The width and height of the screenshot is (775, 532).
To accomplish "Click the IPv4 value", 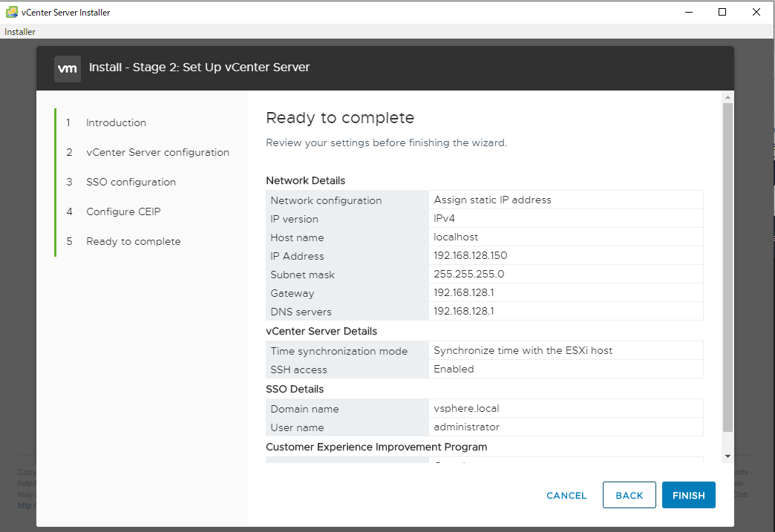I will tap(444, 218).
